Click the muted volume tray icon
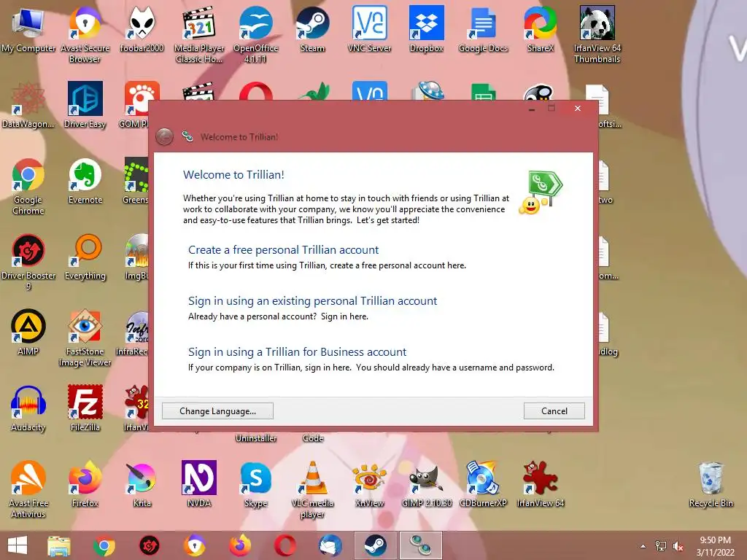 [678, 546]
